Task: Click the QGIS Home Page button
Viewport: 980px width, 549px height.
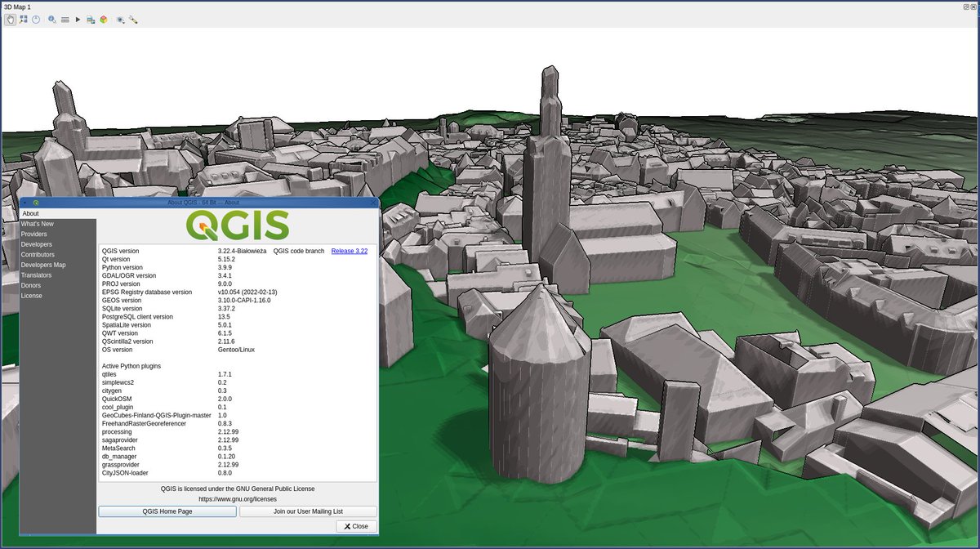Action: click(x=167, y=511)
